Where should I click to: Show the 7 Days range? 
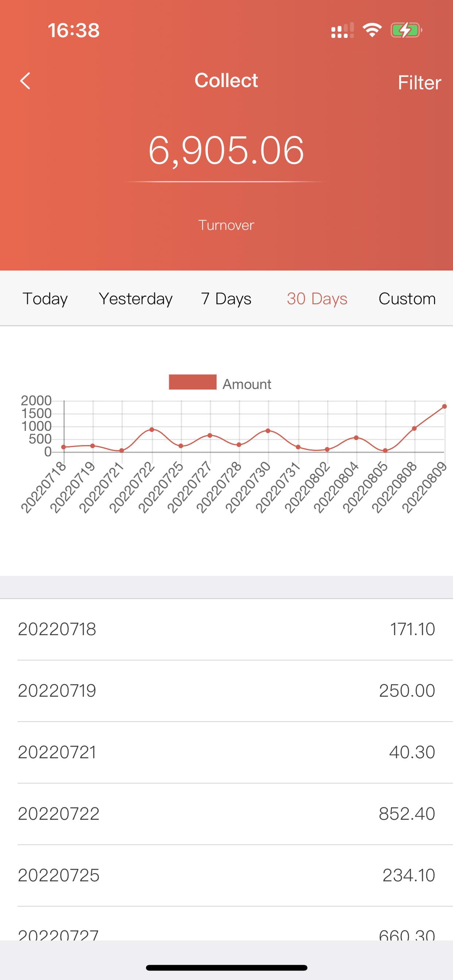[226, 298]
